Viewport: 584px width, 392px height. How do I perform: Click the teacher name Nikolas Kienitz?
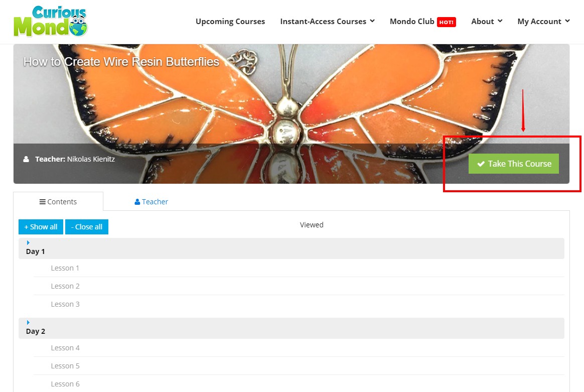pyautogui.click(x=91, y=159)
